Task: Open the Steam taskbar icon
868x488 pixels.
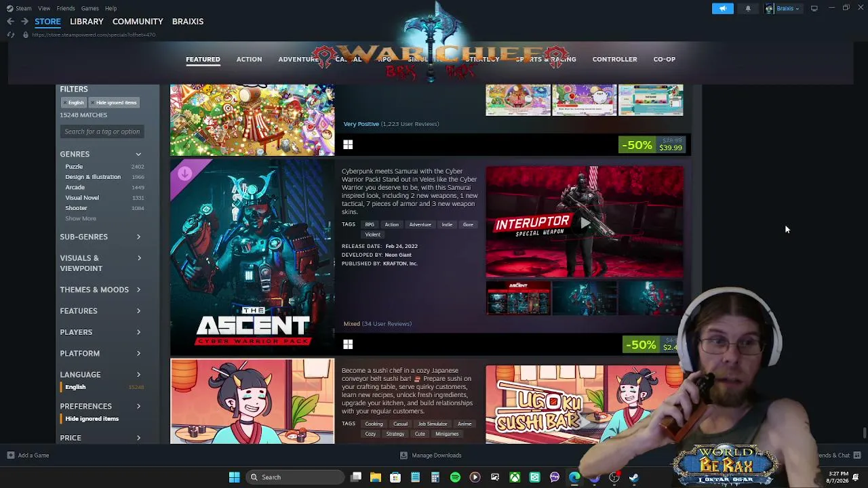Action: [634, 477]
